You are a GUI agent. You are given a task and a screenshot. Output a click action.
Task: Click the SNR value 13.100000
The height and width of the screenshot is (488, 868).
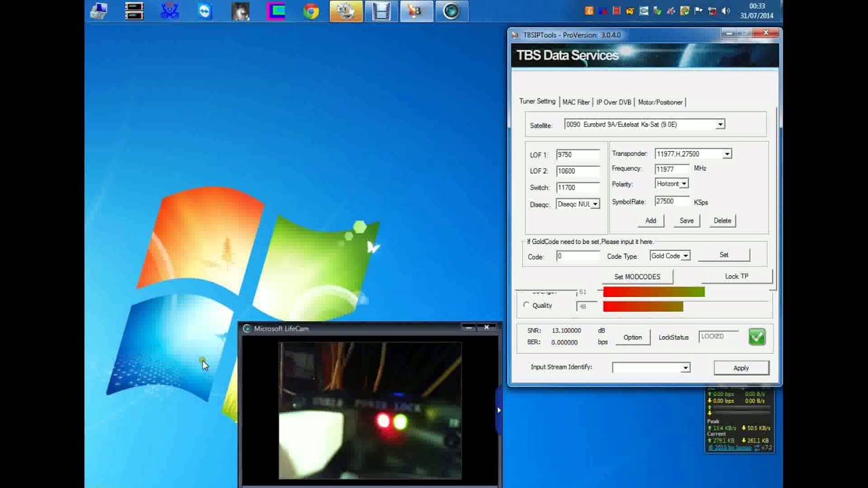(566, 331)
